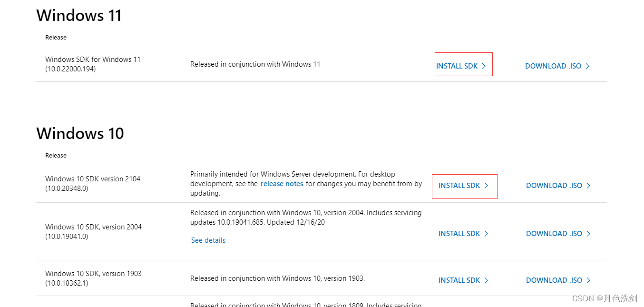Install the Windows SDK for Windows 11
This screenshot has width=644, height=307.
[x=457, y=66]
